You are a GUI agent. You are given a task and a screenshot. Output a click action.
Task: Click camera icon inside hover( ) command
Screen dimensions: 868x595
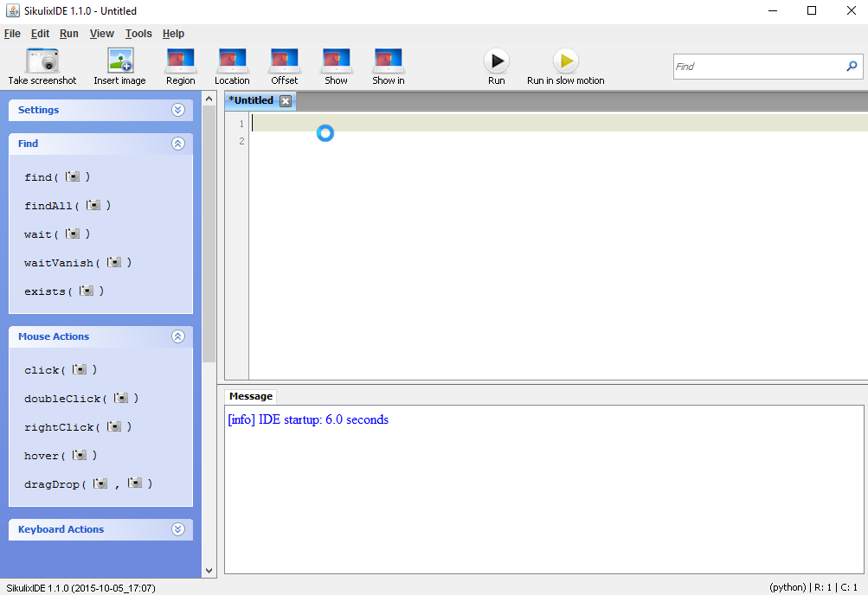tap(79, 455)
